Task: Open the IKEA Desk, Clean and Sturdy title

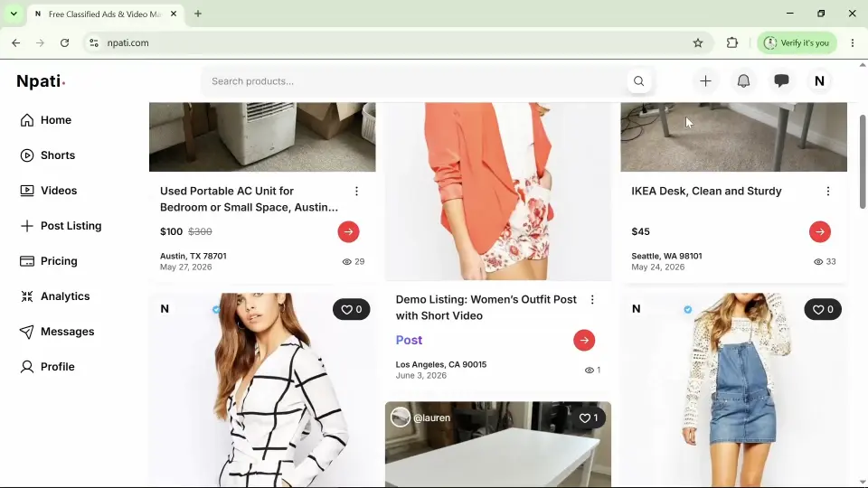Action: (706, 192)
